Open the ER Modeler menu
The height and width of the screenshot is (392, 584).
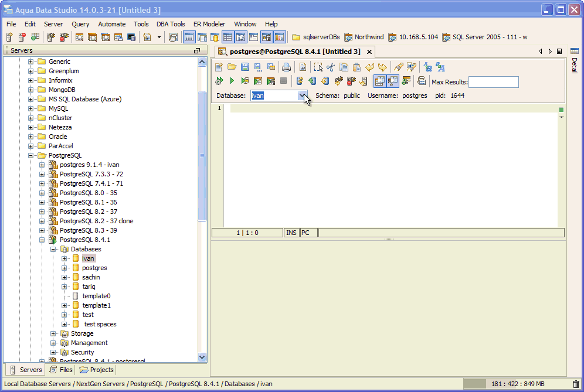point(209,24)
